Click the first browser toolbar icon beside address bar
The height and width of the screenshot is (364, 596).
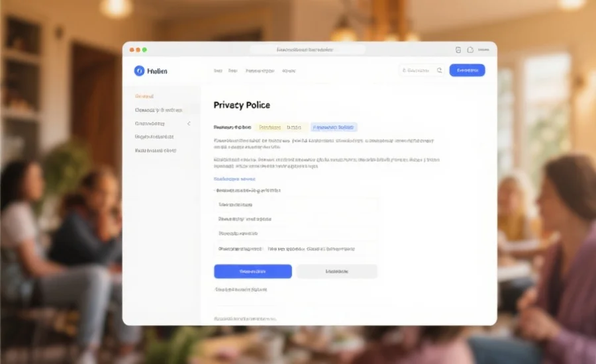[x=458, y=50]
